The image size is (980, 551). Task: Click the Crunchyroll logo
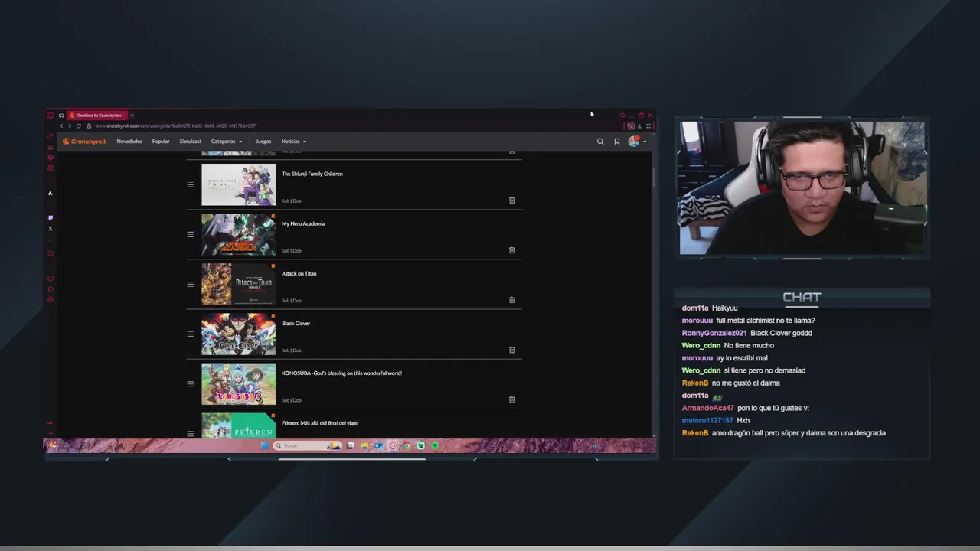pos(84,142)
